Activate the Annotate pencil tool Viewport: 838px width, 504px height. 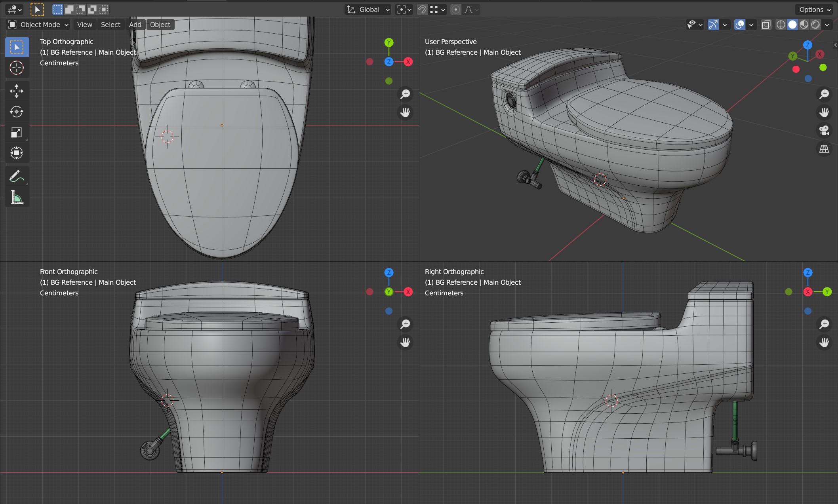pyautogui.click(x=17, y=176)
